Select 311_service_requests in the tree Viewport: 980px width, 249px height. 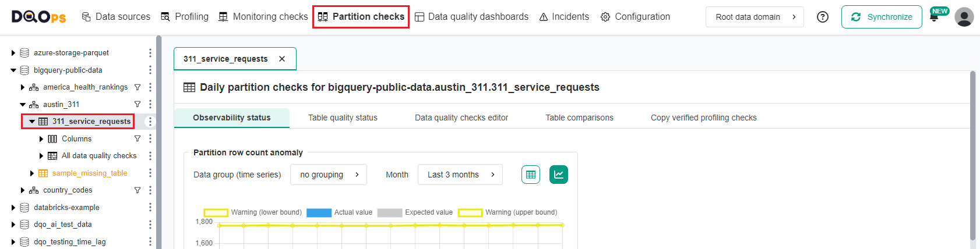(91, 122)
